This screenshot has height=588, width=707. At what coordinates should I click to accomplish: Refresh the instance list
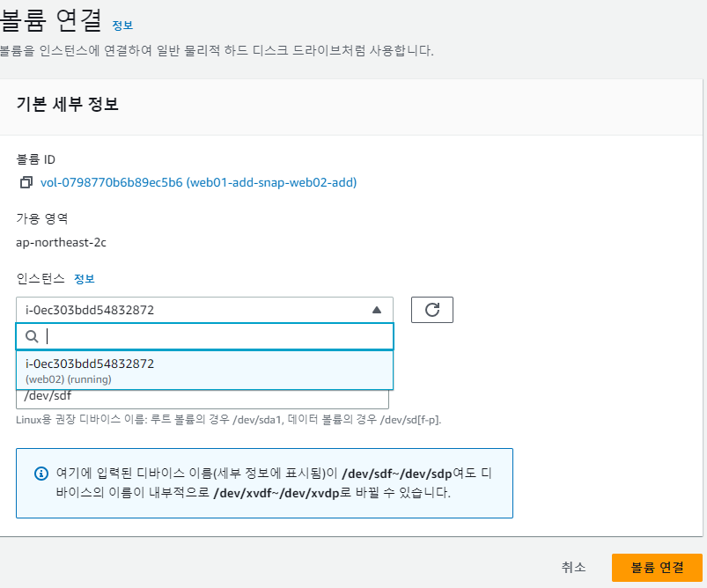[432, 310]
